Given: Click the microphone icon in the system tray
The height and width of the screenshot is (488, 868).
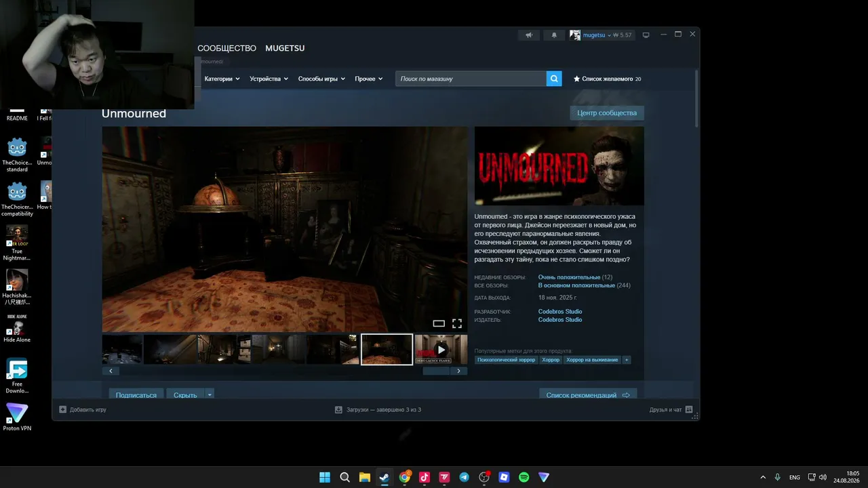Looking at the screenshot, I should pos(778,477).
